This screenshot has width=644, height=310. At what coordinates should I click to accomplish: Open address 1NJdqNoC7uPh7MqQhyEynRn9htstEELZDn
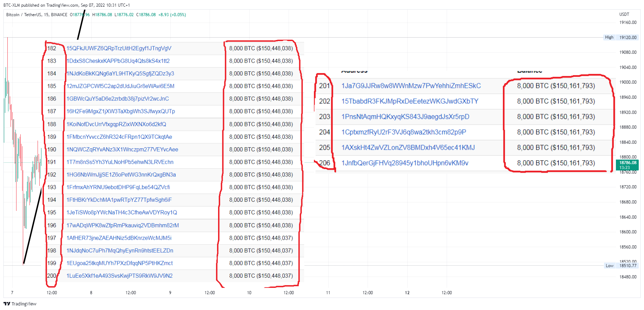coord(120,251)
